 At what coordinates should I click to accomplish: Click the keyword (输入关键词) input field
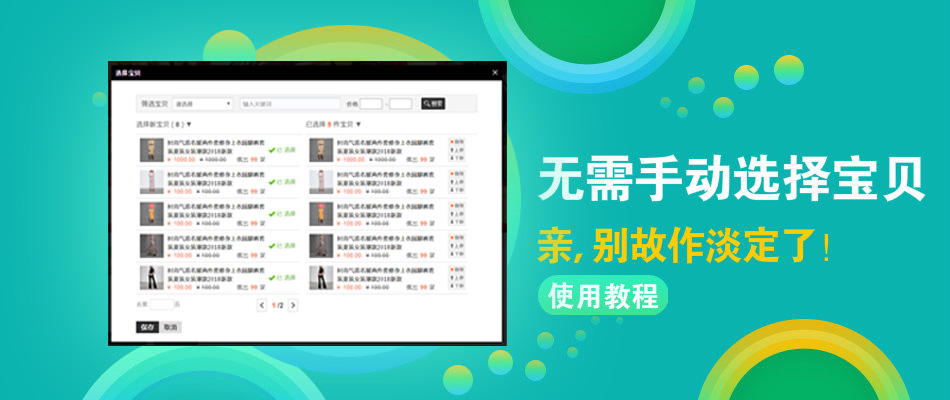coord(290,104)
